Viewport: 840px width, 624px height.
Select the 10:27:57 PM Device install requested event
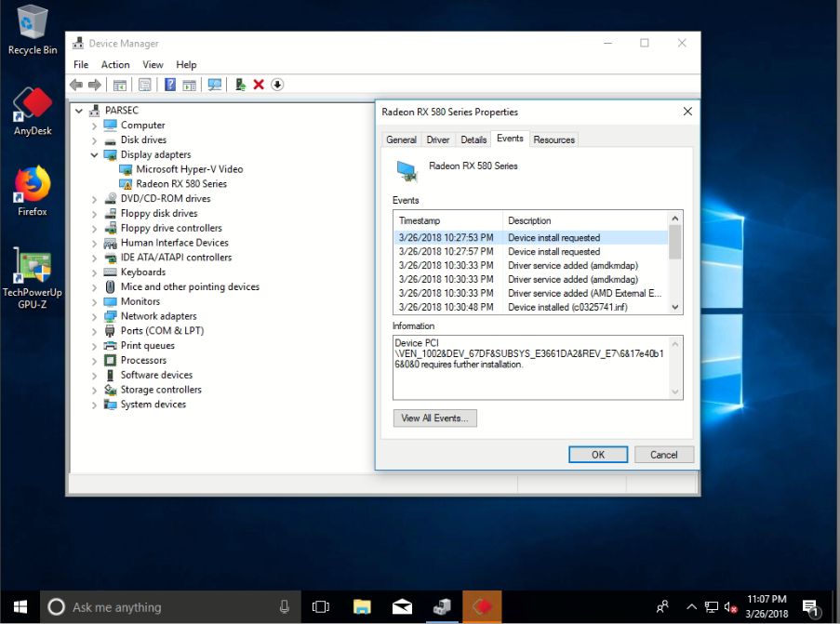point(530,251)
